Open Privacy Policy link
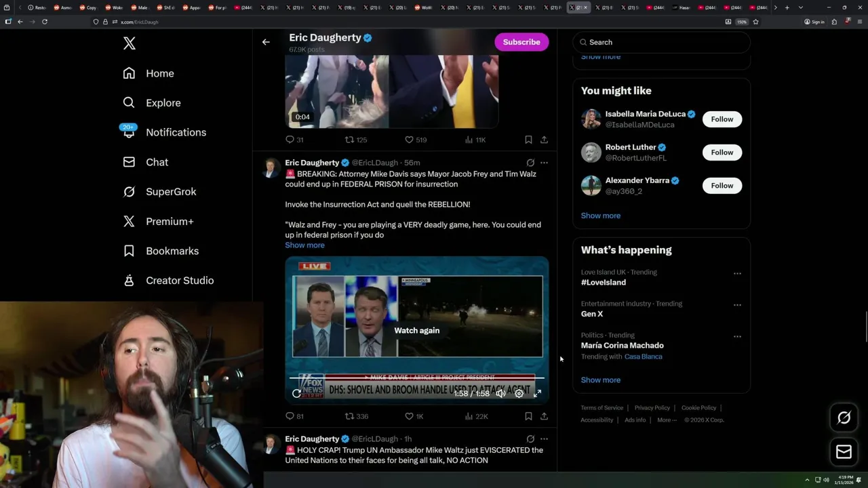Image resolution: width=868 pixels, height=488 pixels. [x=652, y=408]
